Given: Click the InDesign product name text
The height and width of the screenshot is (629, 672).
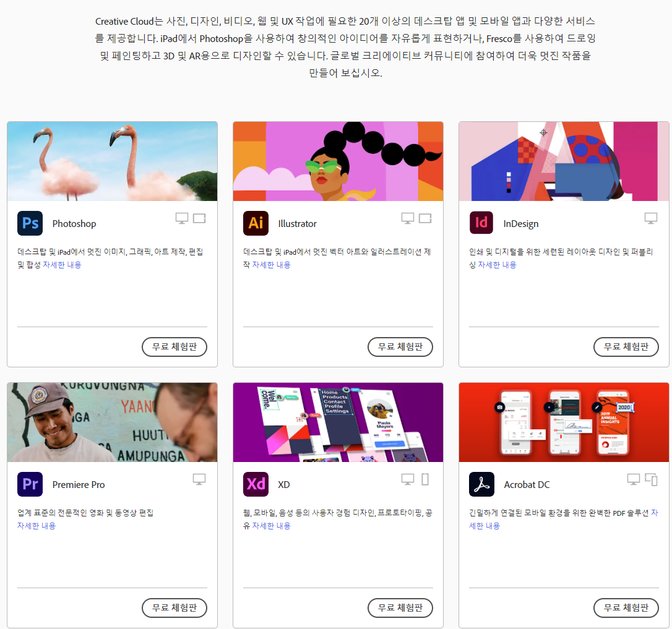Looking at the screenshot, I should tap(521, 224).
